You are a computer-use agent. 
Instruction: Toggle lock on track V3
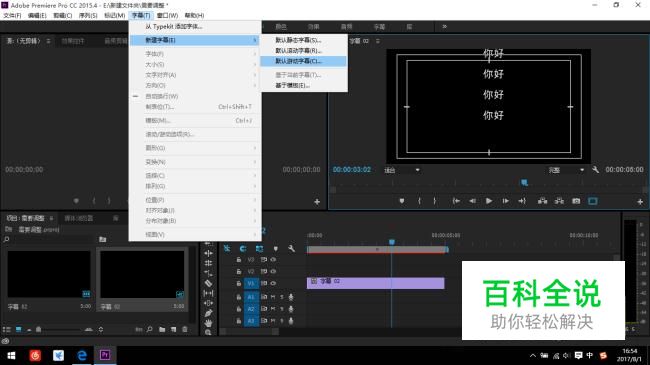[239, 260]
